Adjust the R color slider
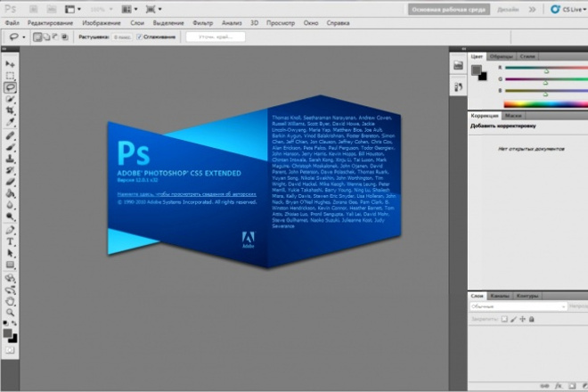The height and width of the screenshot is (392, 588). (x=546, y=69)
